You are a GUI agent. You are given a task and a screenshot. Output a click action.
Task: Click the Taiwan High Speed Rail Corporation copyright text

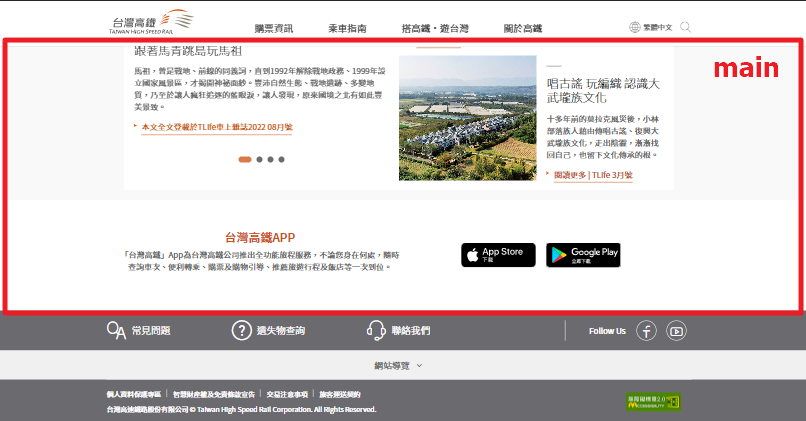[242, 410]
